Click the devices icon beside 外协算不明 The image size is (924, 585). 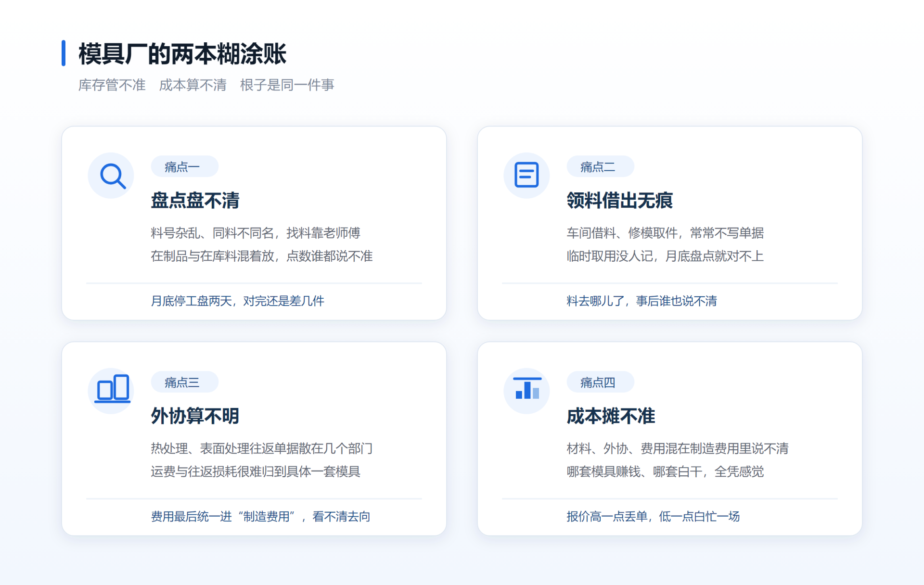[x=111, y=391]
